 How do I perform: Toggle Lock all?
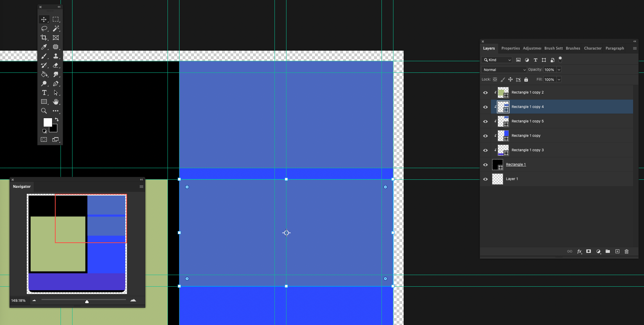526,79
